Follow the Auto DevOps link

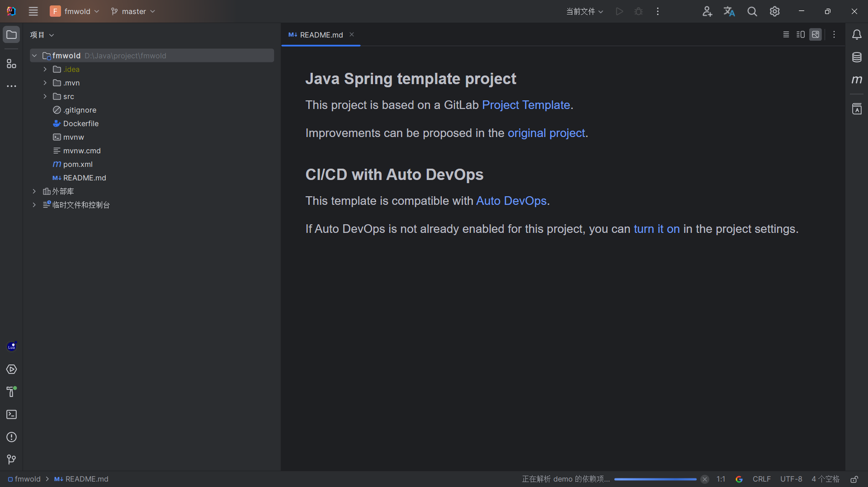(511, 201)
